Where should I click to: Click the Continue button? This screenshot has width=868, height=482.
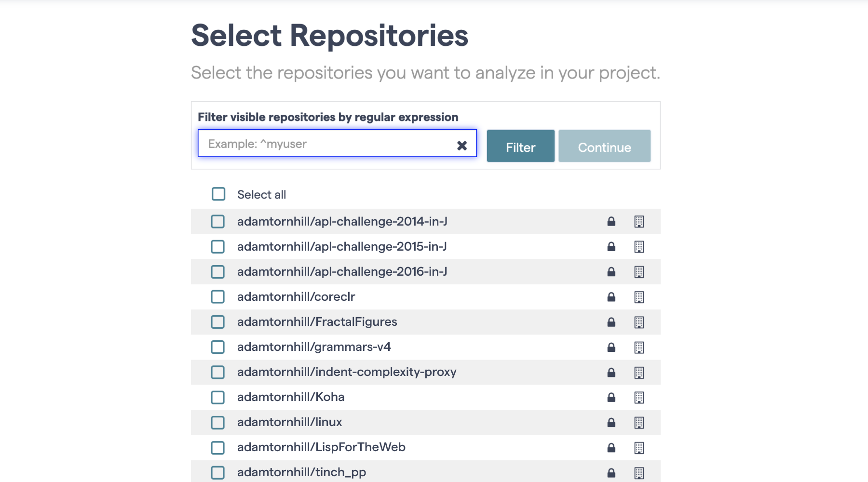coord(604,146)
